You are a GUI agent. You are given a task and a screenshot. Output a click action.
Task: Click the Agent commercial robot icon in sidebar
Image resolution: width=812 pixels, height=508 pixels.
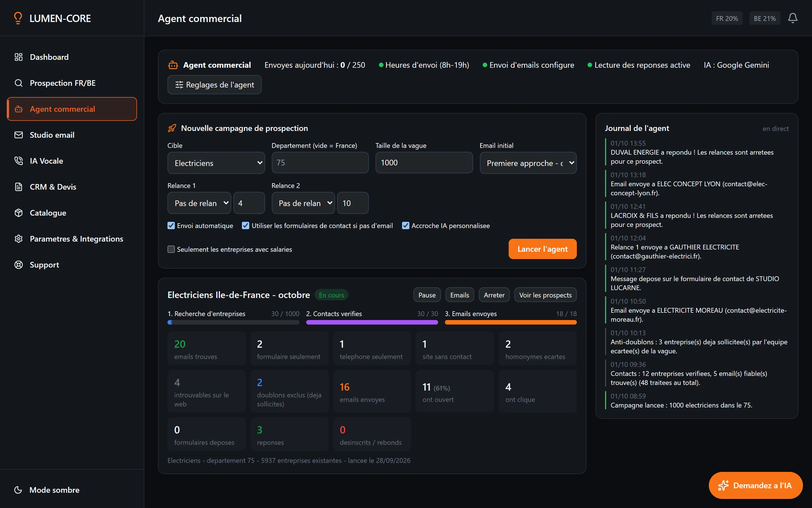point(19,109)
